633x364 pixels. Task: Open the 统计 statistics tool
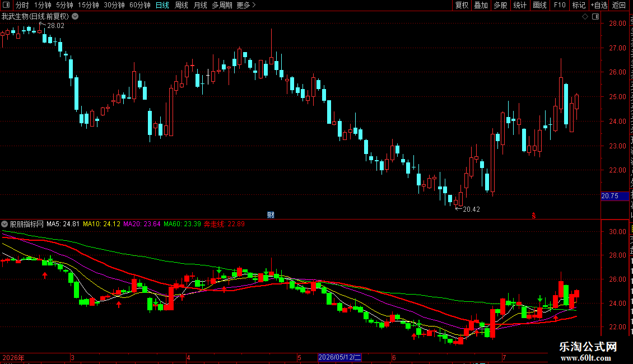click(519, 5)
